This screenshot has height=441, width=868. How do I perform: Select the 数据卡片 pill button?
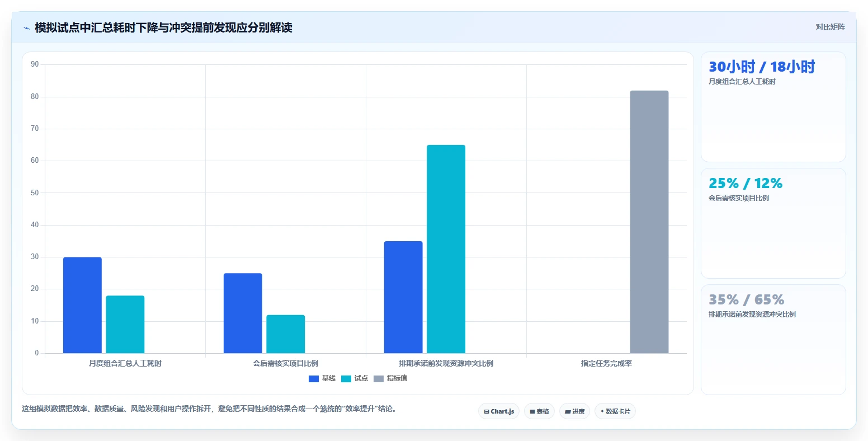[615, 411]
